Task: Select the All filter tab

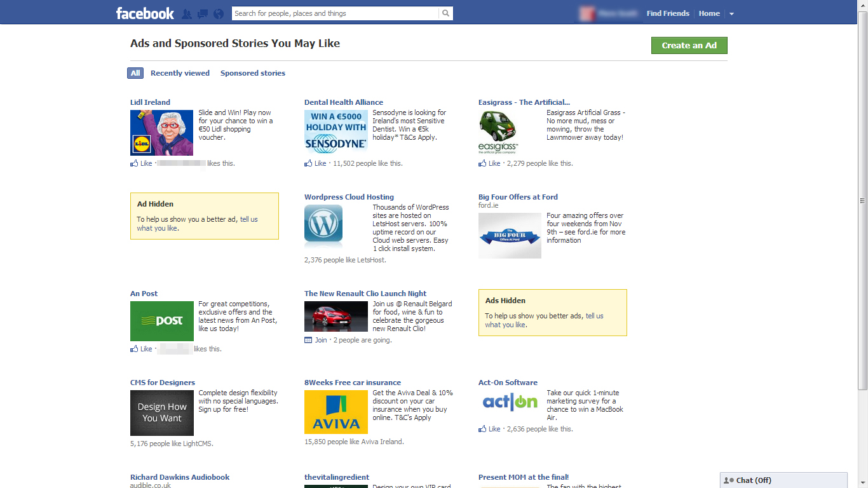Action: [135, 73]
